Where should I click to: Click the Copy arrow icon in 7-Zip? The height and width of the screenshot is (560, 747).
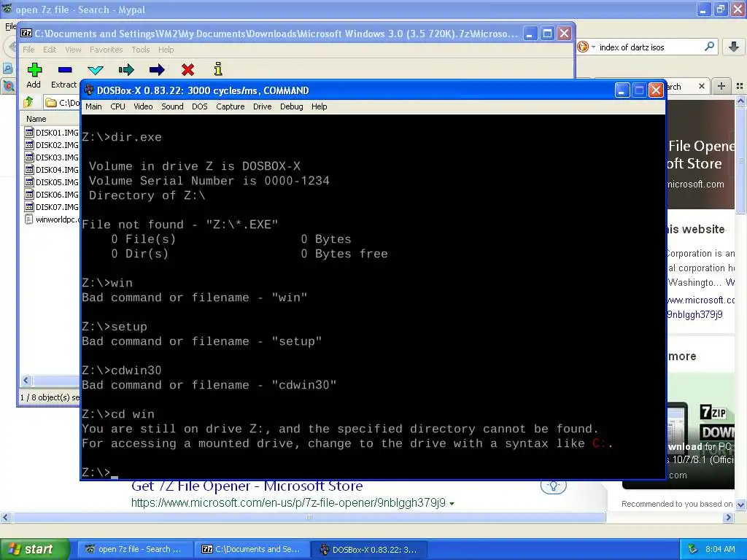point(126,70)
